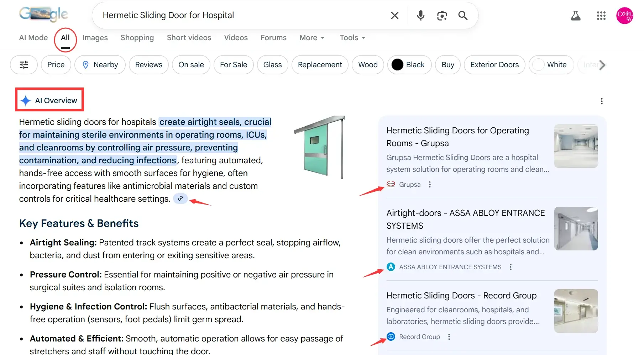The width and height of the screenshot is (644, 355).
Task: Start voice search with microphone icon
Action: click(420, 16)
